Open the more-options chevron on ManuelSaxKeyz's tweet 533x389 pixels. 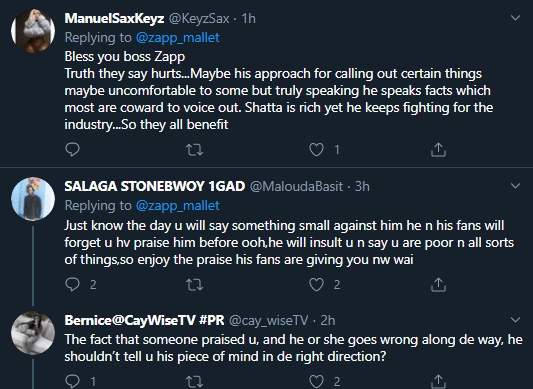click(515, 18)
